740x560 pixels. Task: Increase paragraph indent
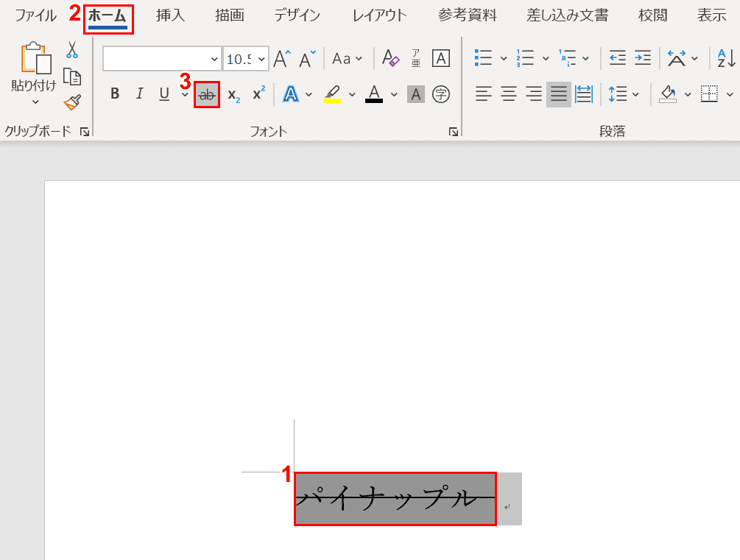point(642,58)
